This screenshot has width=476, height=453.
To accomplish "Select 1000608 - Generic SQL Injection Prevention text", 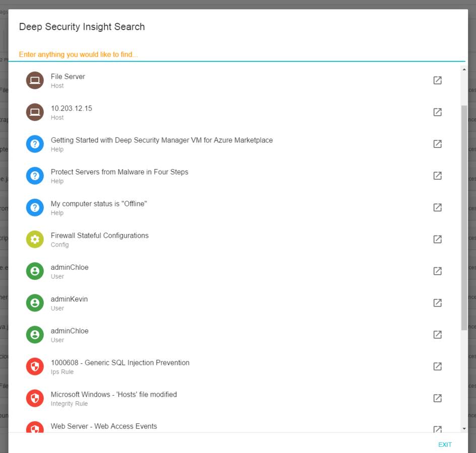I will click(x=120, y=363).
